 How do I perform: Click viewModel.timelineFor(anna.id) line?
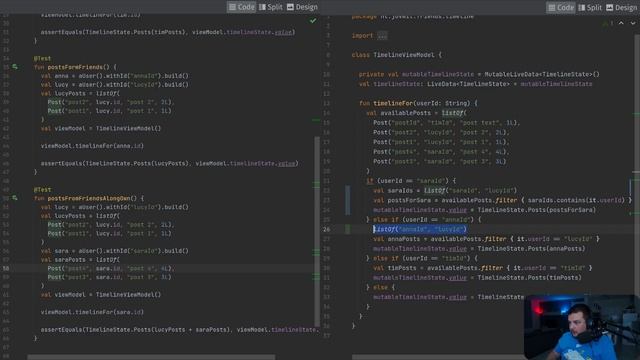pyautogui.click(x=92, y=146)
